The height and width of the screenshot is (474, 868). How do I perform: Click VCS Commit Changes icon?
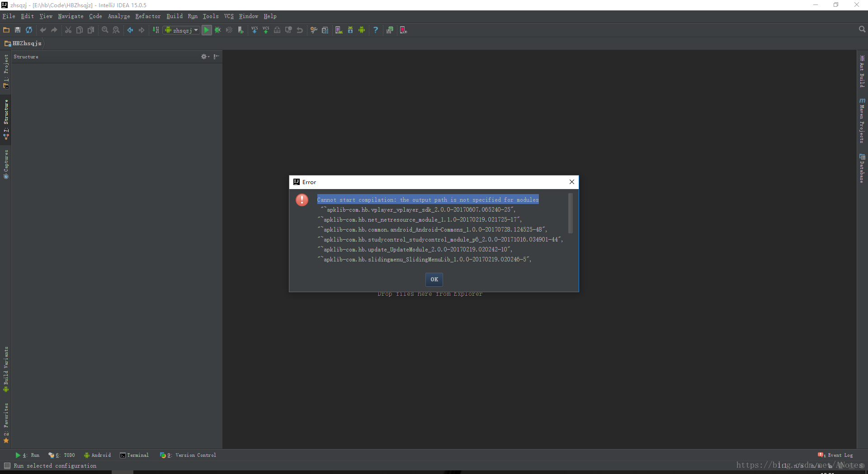point(266,30)
